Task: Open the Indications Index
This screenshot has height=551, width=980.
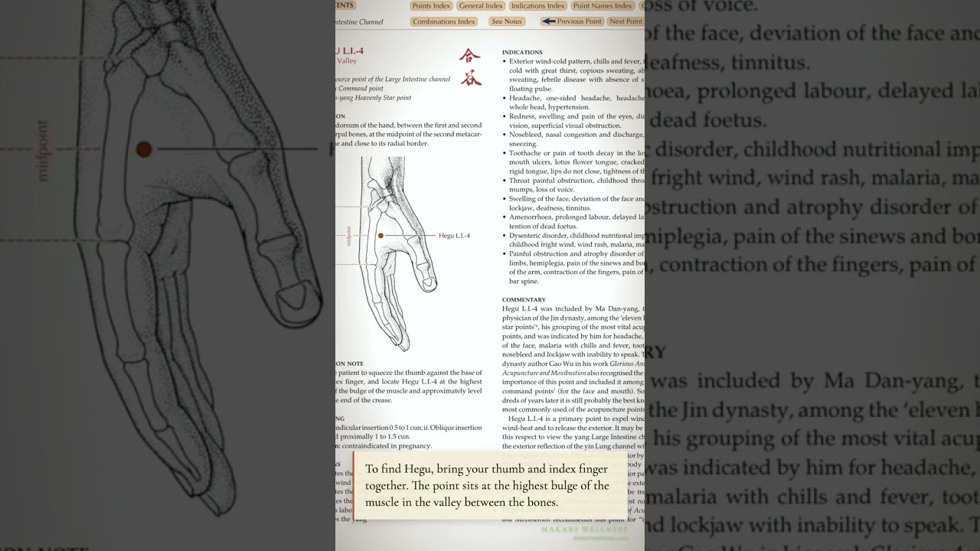Action: coord(538,5)
